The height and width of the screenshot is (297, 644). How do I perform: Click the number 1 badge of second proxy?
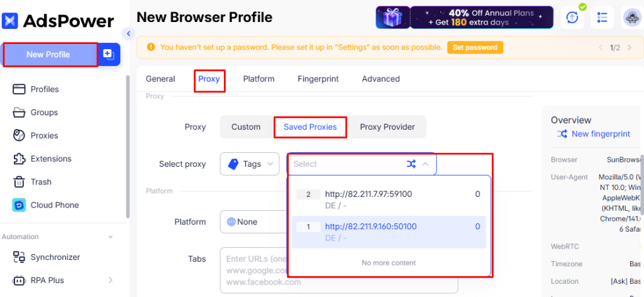tap(308, 227)
